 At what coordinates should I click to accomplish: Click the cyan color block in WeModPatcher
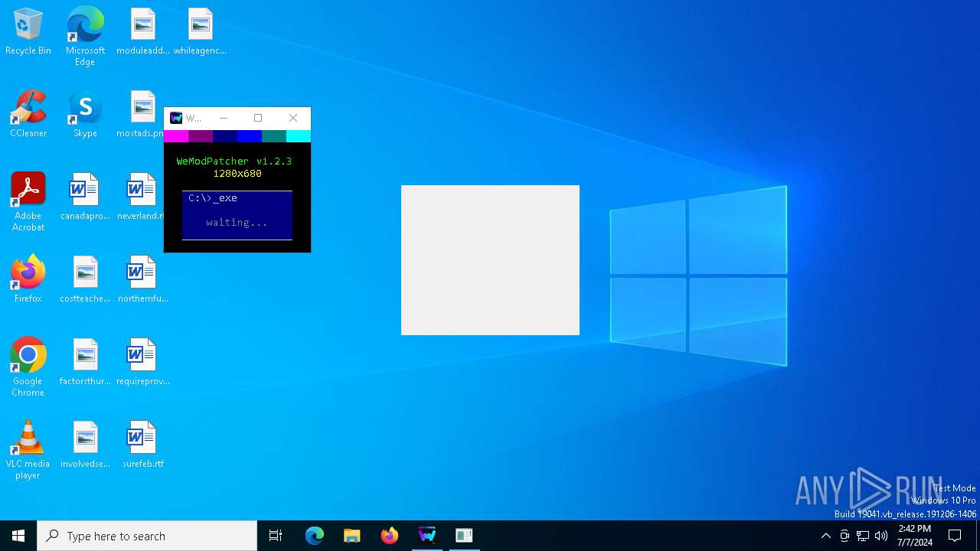pos(299,136)
